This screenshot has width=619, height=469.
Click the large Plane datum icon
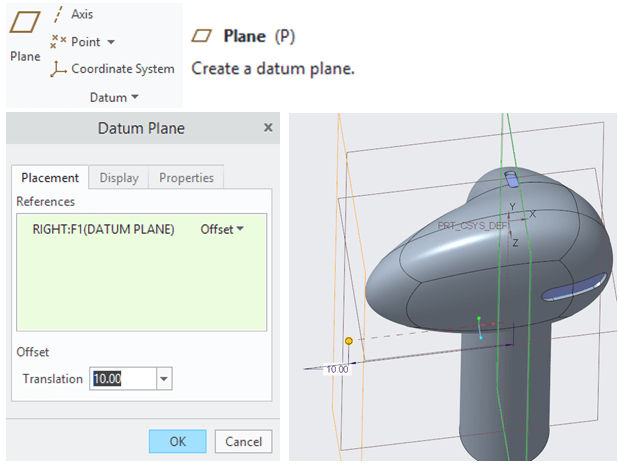pyautogui.click(x=25, y=26)
